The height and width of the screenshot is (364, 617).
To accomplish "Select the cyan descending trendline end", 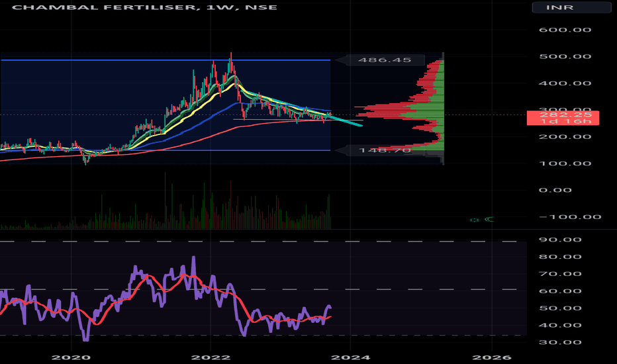I will click(x=361, y=125).
